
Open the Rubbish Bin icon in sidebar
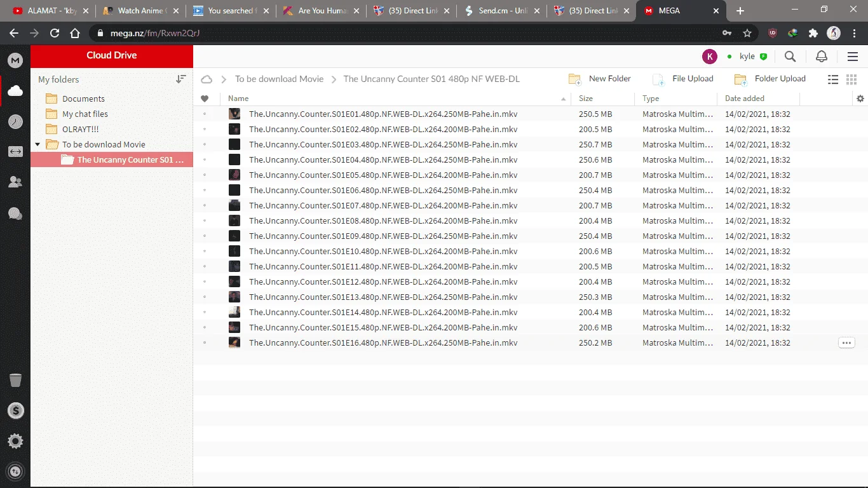pyautogui.click(x=15, y=380)
